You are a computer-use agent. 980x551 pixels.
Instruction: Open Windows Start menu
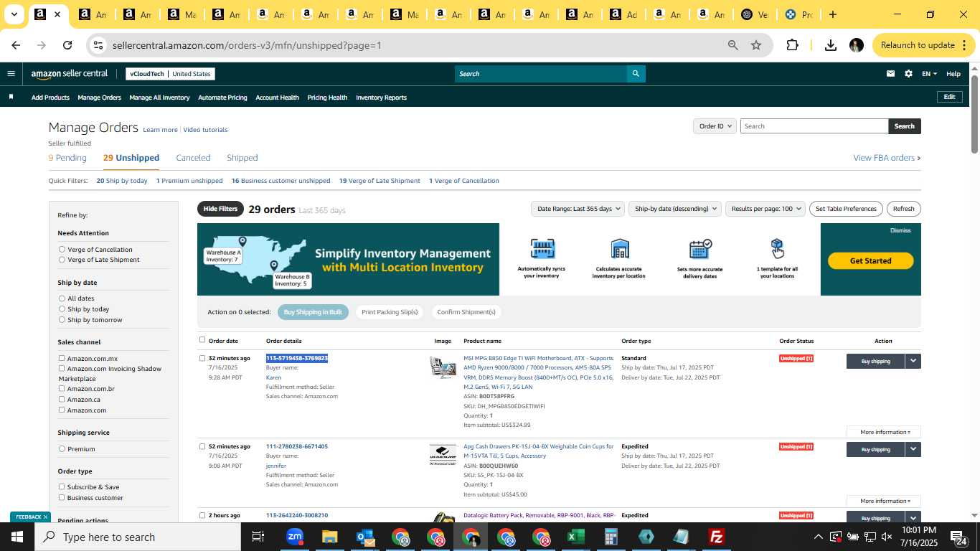(17, 537)
